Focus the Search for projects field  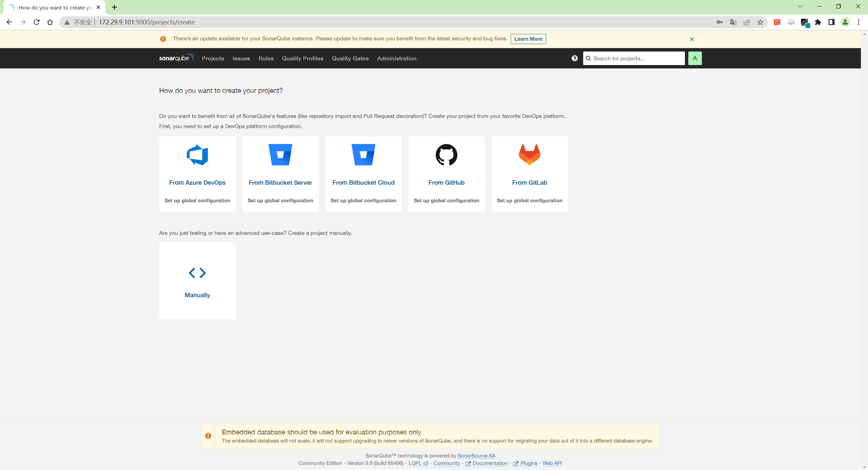(x=634, y=58)
